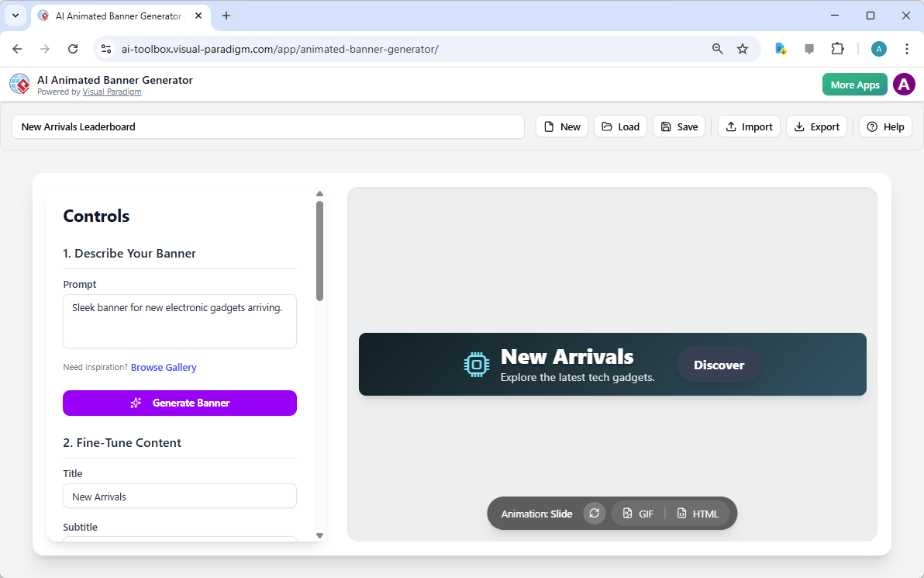Download the banner as GIF
Image resolution: width=924 pixels, height=578 pixels.
pos(637,513)
